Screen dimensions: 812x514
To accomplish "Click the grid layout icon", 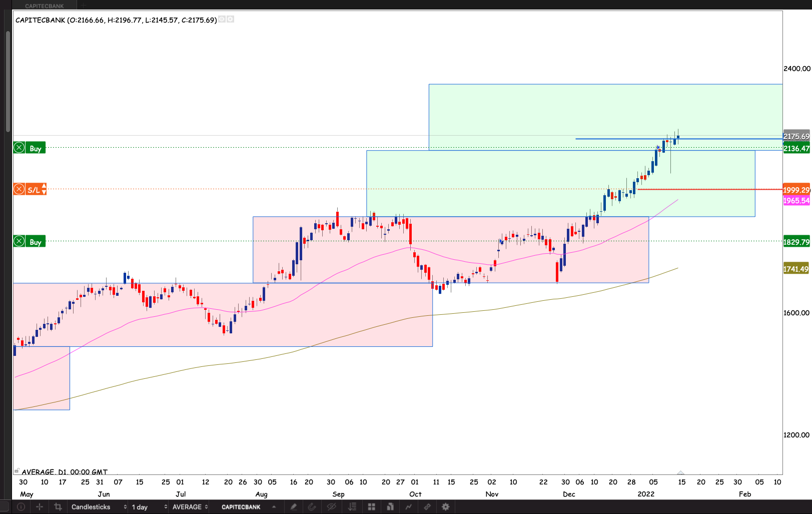I will (371, 507).
